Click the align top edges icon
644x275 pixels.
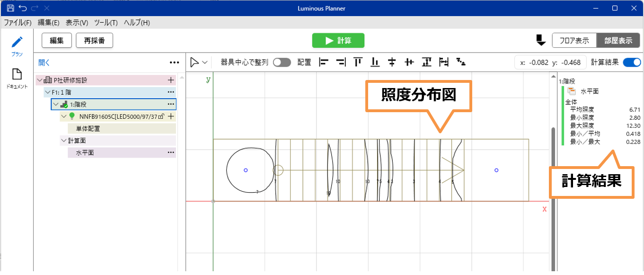coord(358,62)
